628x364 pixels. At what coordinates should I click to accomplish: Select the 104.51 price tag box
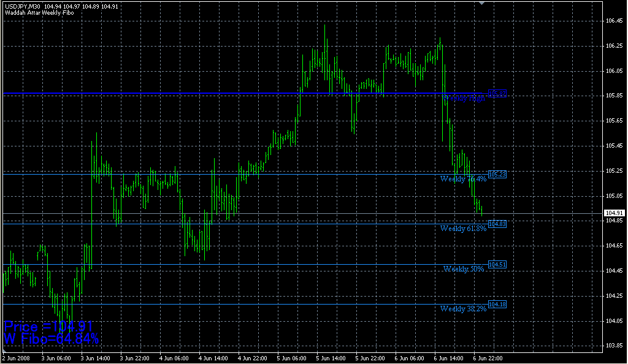(497, 265)
